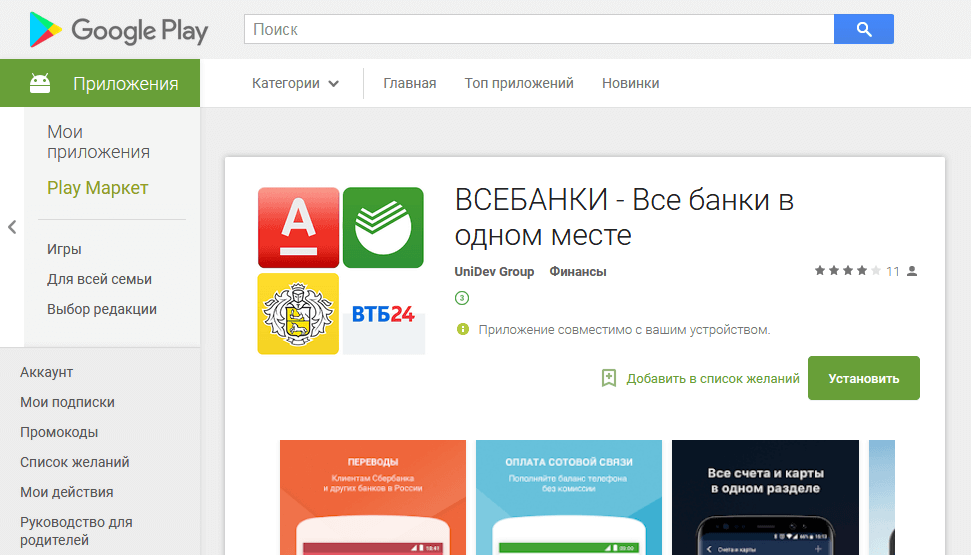Open Для всей семьи section

99,279
